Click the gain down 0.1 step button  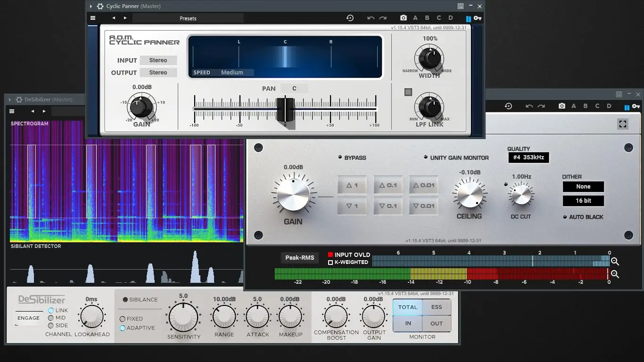[x=388, y=206]
